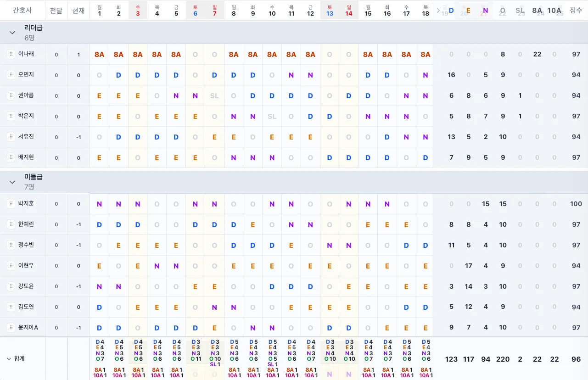Collapse the 리더급 group
The image size is (588, 380).
12,33
